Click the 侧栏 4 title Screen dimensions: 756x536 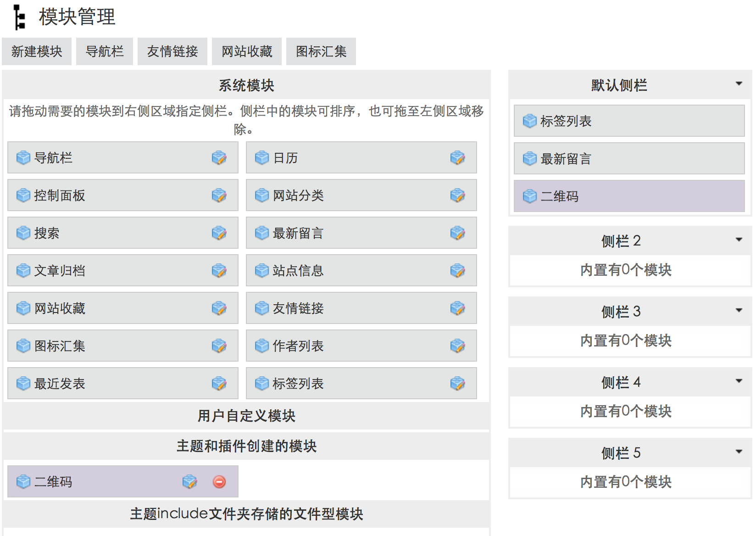621,382
